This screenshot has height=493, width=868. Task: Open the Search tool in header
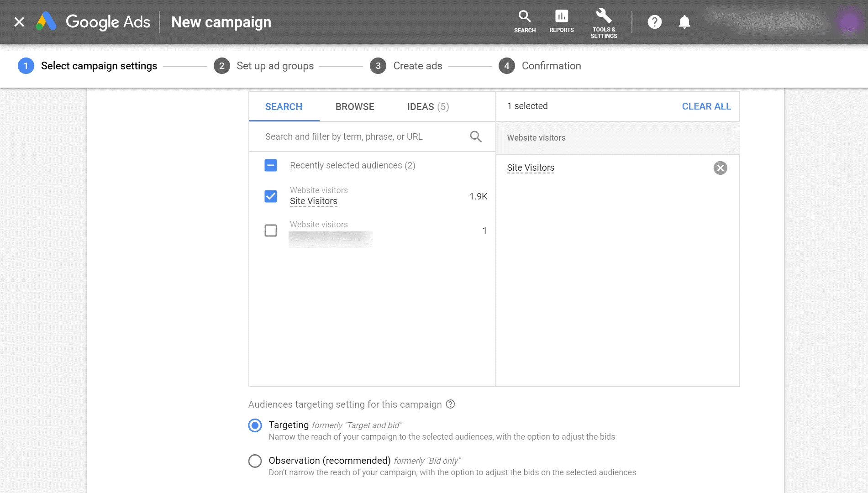[x=525, y=22]
